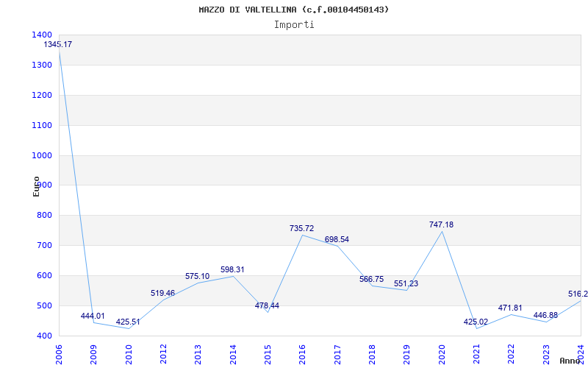Click the 425.02 data label
This screenshot has height=368, width=588.
point(476,322)
